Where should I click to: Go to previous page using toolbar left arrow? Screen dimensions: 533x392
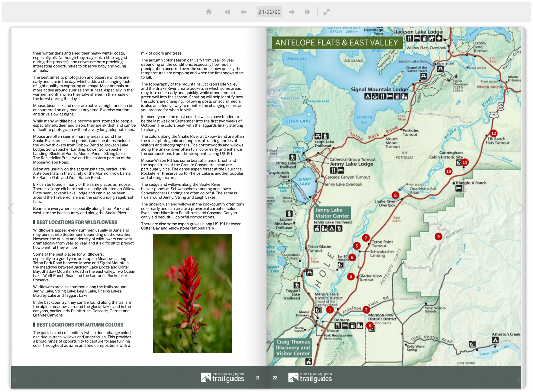[243, 12]
